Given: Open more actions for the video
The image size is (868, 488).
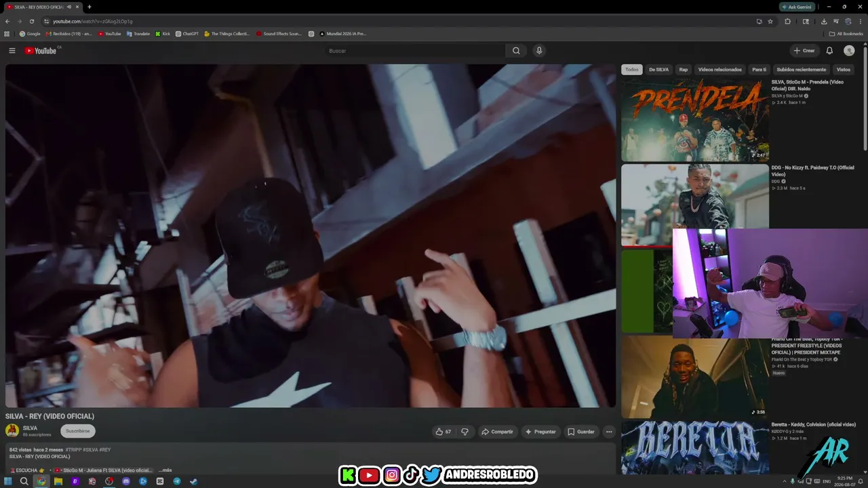Looking at the screenshot, I should point(609,432).
